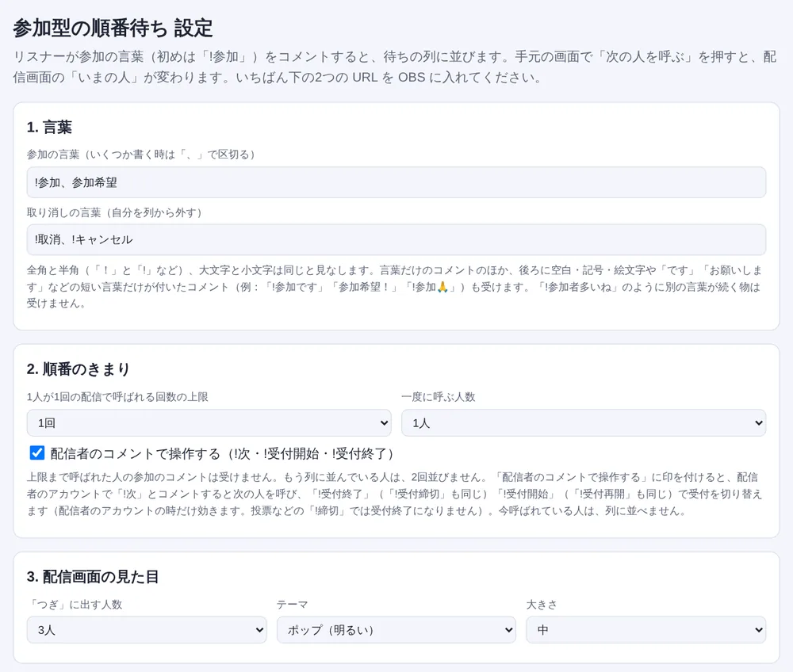Image resolution: width=793 pixels, height=672 pixels.
Task: Click the 一度に呼ぶ人数 label
Action: pos(439,397)
